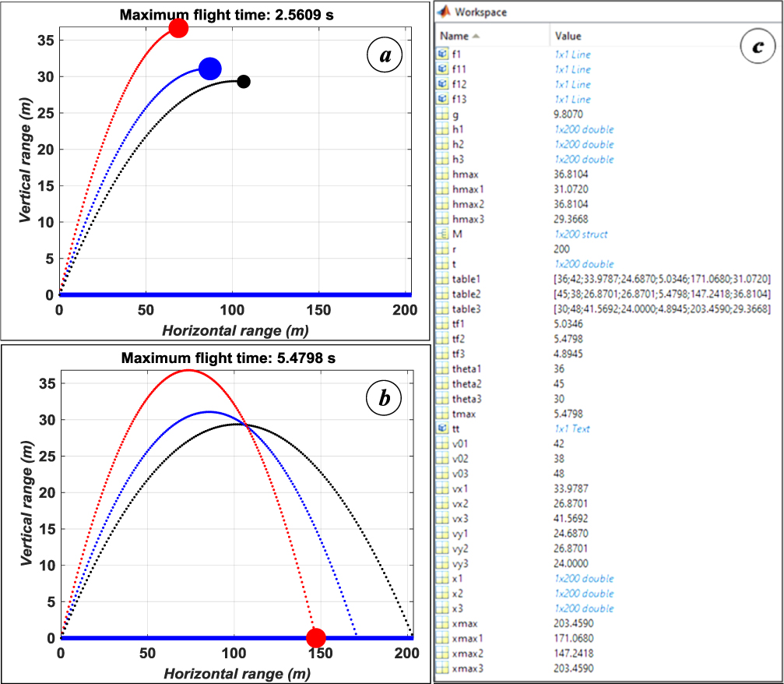Click the table1 value beginning [36;42;33.9787

click(662, 279)
